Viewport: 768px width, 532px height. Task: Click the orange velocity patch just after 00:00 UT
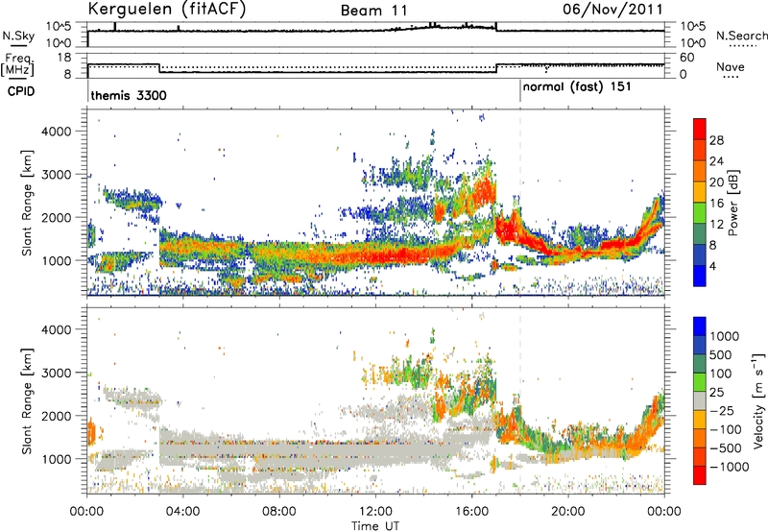(x=91, y=432)
